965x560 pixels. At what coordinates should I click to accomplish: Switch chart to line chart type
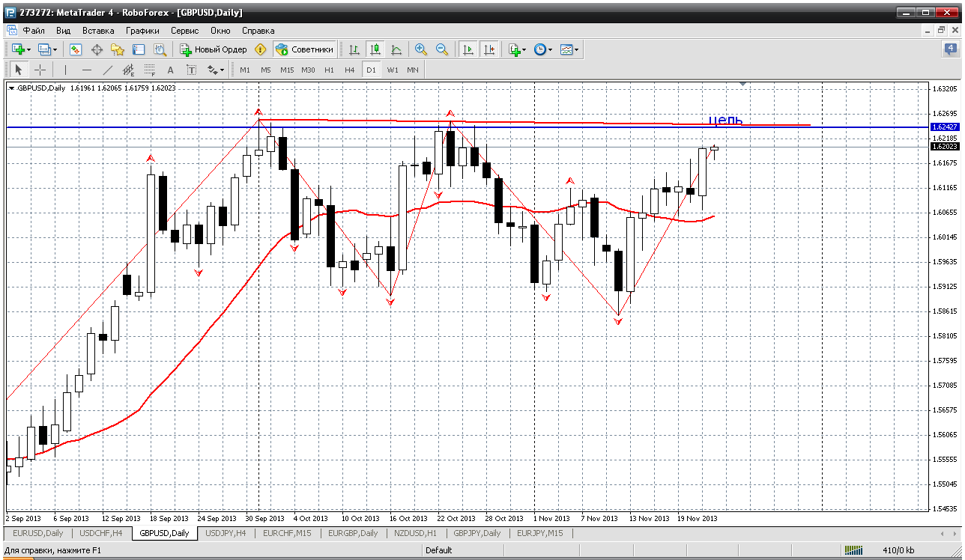coord(396,49)
